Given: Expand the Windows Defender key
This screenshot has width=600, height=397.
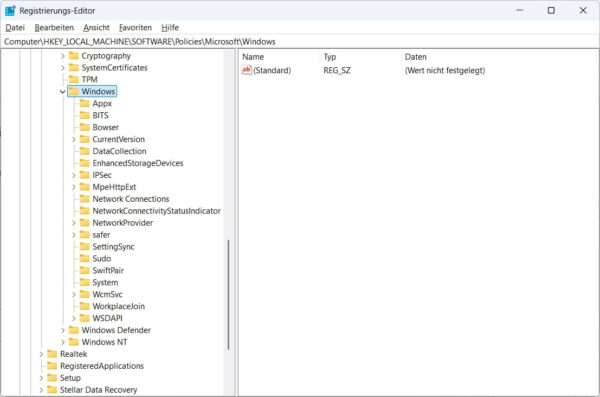Looking at the screenshot, I should [63, 330].
